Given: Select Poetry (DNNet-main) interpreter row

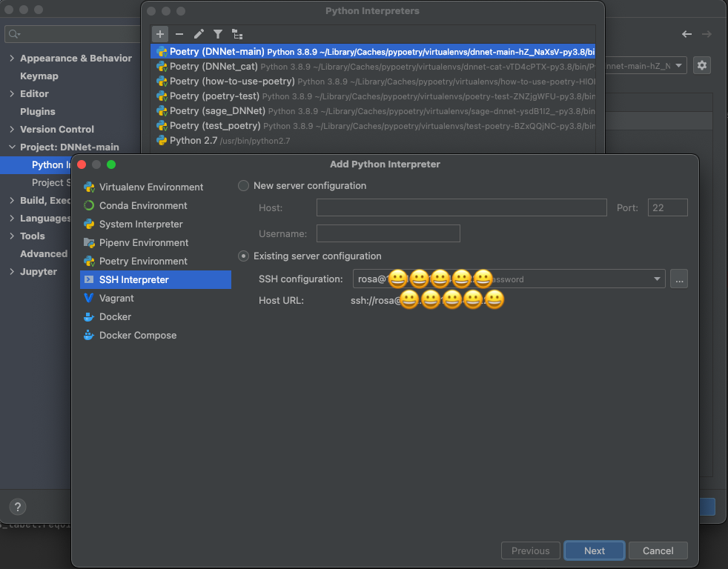Looking at the screenshot, I should [x=373, y=52].
